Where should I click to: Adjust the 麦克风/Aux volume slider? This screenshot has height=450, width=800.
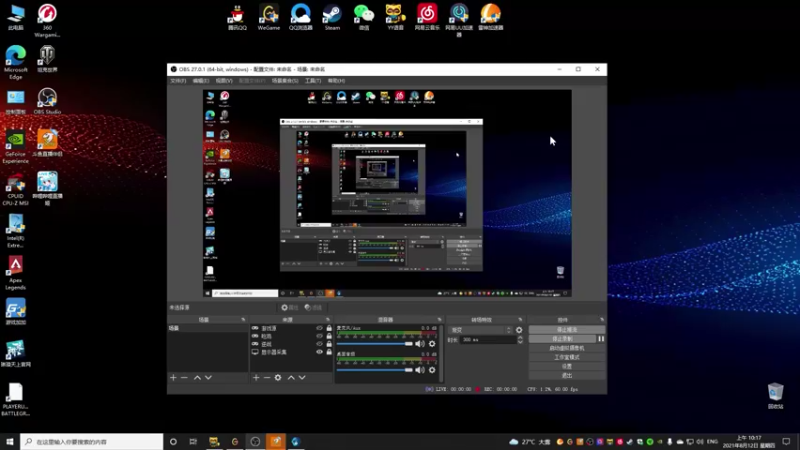374,344
